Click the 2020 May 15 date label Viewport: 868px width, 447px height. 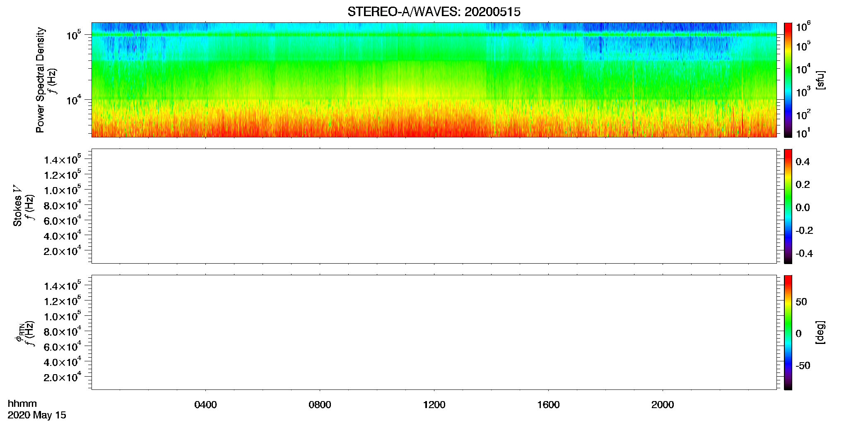tap(37, 415)
